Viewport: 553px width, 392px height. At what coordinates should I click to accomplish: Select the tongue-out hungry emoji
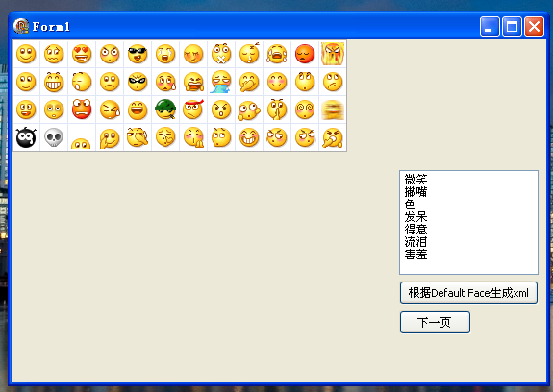[x=26, y=110]
